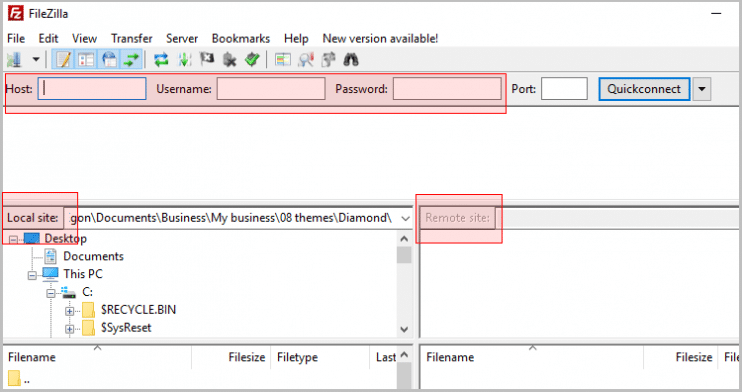Toggle transfer queue display icon
The height and width of the screenshot is (392, 742).
point(131,60)
